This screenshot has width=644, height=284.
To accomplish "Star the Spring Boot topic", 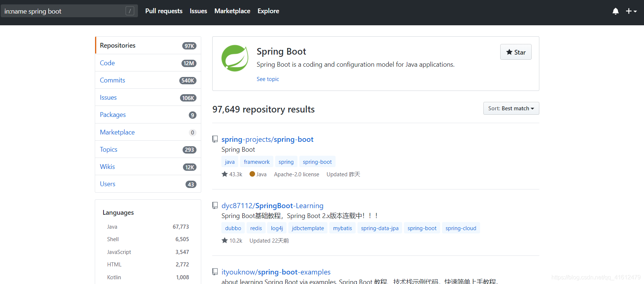I will click(x=516, y=52).
